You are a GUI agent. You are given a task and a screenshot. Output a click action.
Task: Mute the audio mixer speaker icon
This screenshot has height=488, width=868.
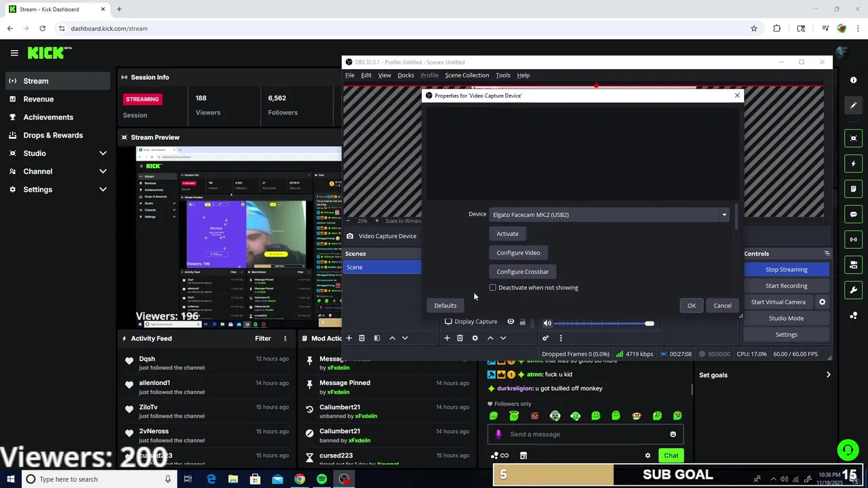click(547, 323)
